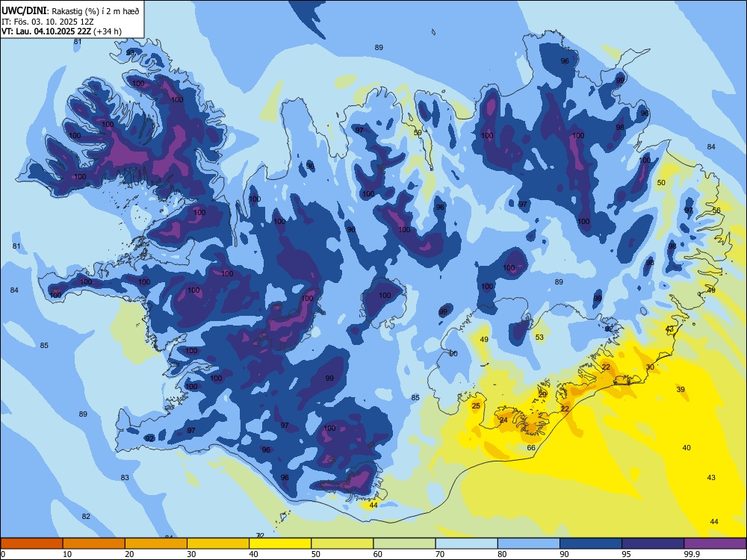Click the humidity value "53" near the glacier
This screenshot has height=560, width=747.
[x=539, y=337]
